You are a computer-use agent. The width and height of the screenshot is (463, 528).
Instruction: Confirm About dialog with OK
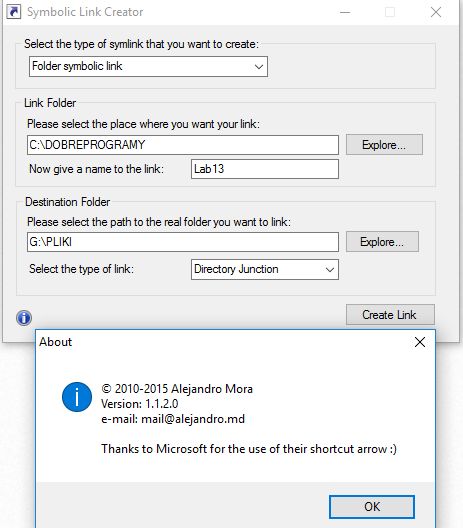coord(372,507)
